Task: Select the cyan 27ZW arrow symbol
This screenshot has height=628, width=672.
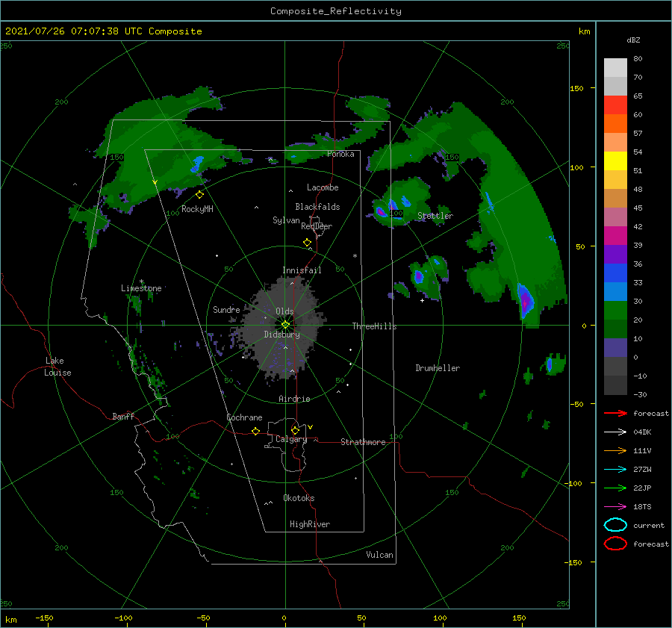Action: pos(615,470)
